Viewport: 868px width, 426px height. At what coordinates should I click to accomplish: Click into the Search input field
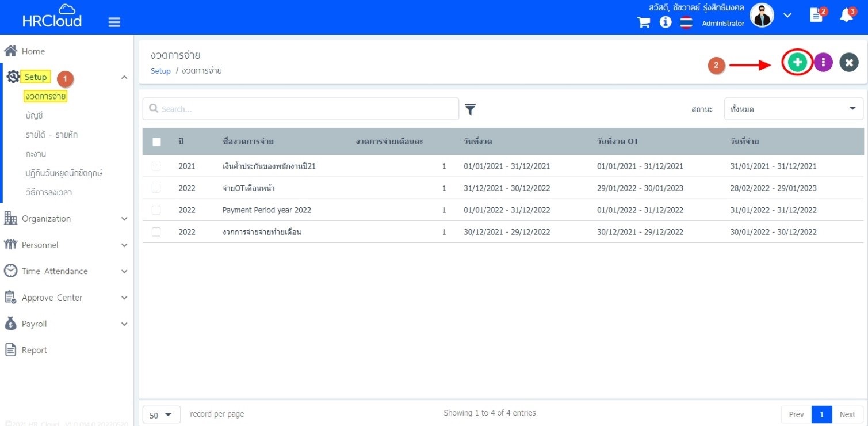click(x=305, y=109)
